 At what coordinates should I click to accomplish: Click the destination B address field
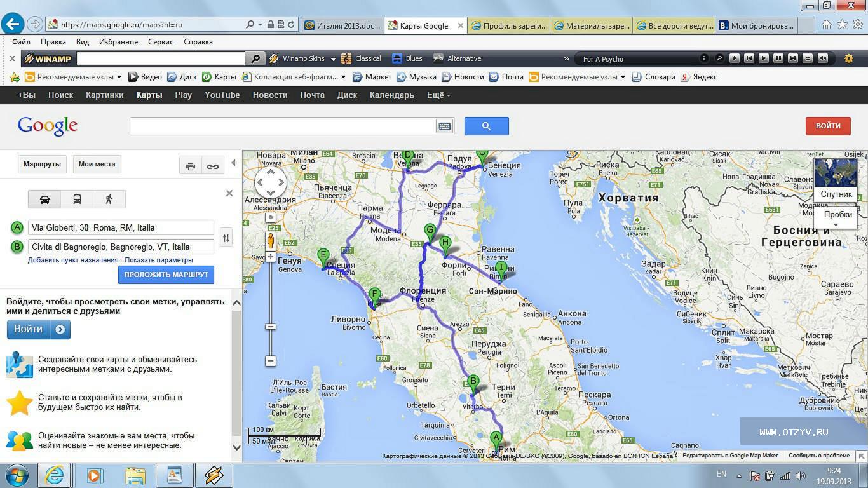coord(121,247)
